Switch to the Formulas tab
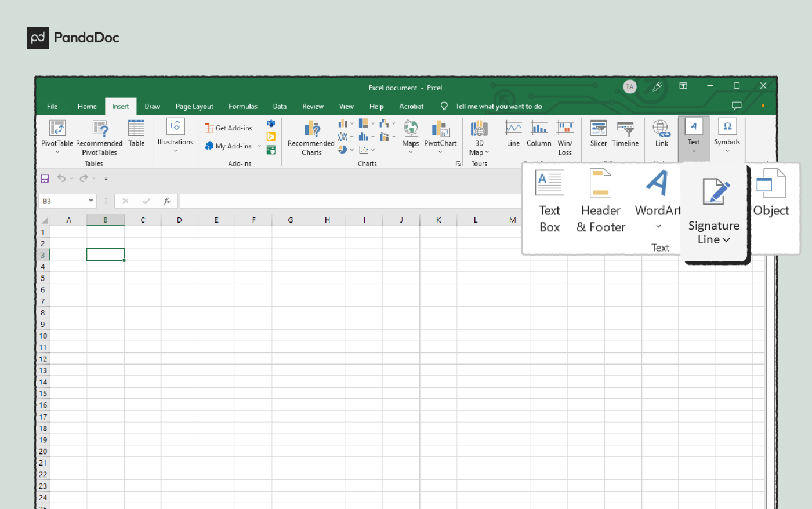This screenshot has height=509, width=812. (x=243, y=106)
